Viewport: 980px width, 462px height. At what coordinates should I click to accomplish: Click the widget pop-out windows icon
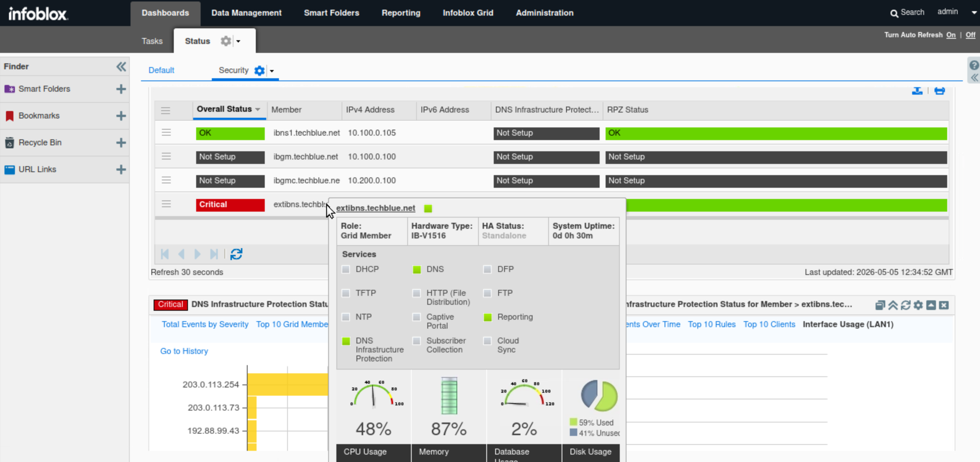880,306
